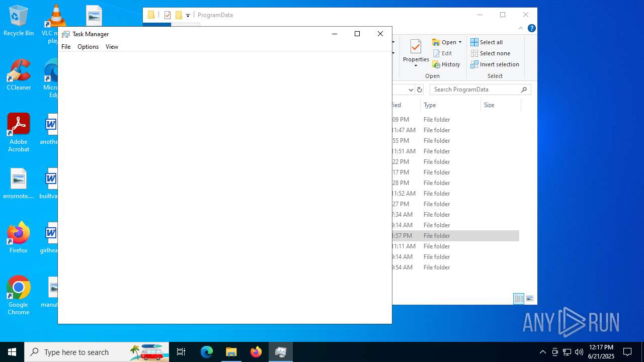The width and height of the screenshot is (644, 362).
Task: Switch Explorer to large icons view
Action: point(530,299)
